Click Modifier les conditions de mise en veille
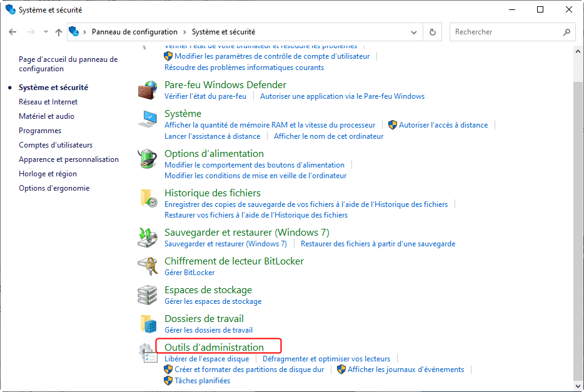The image size is (584, 392). [x=256, y=175]
